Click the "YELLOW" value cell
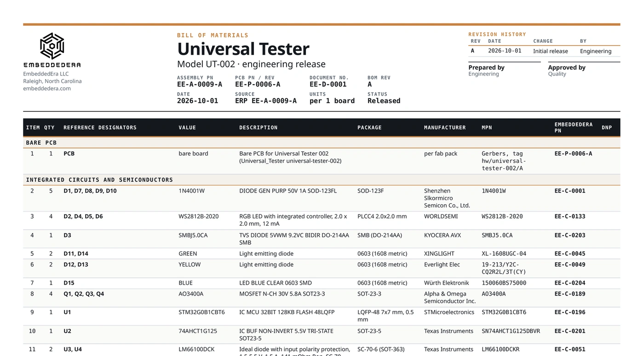This screenshot has height=356, width=644. click(x=190, y=264)
